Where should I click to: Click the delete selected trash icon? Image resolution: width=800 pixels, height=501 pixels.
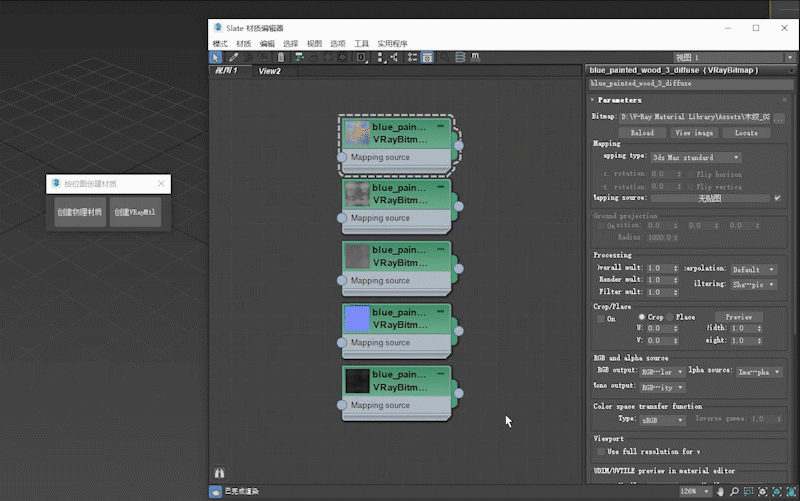[x=281, y=58]
